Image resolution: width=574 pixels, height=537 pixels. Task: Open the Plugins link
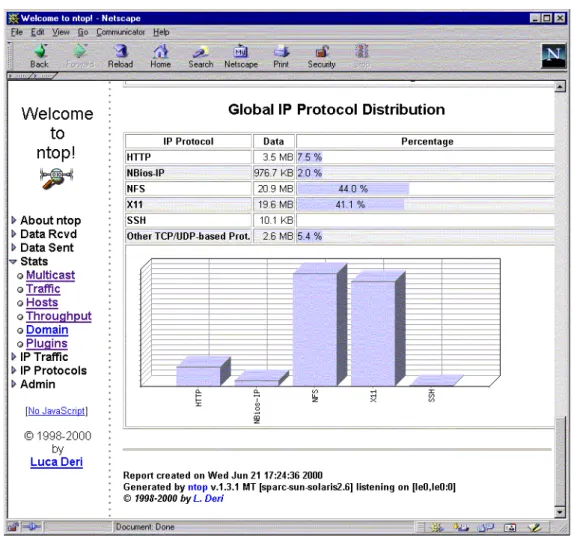point(47,343)
